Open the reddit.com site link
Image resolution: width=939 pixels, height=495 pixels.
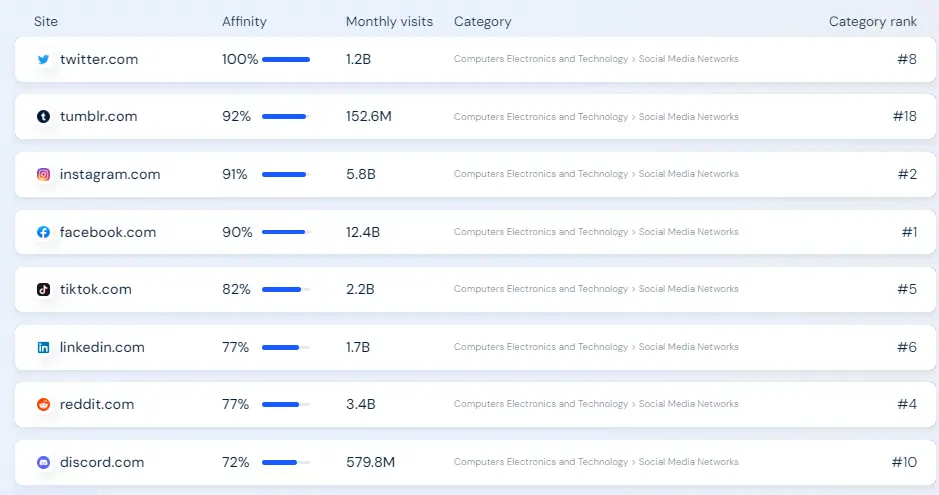97,405
